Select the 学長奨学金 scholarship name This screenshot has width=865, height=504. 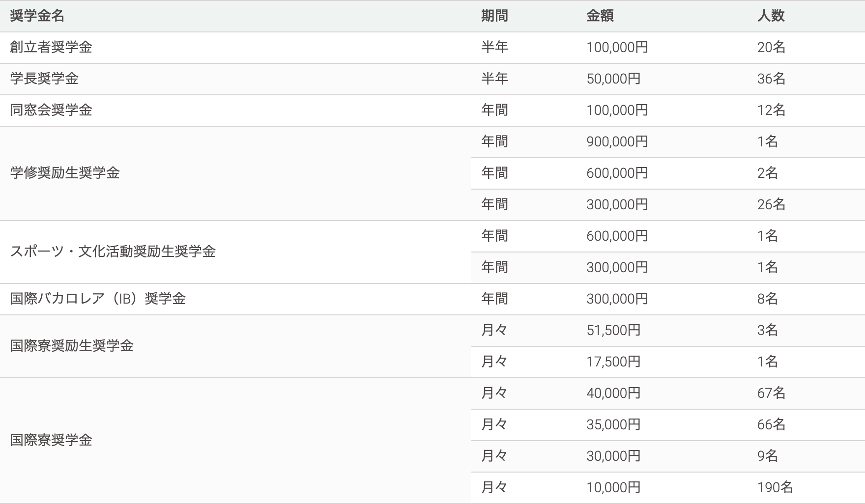[44, 79]
